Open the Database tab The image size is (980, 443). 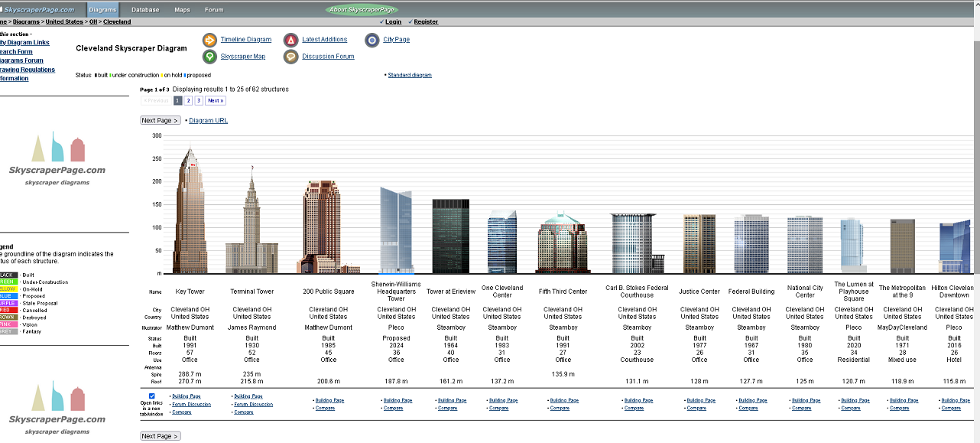click(145, 10)
